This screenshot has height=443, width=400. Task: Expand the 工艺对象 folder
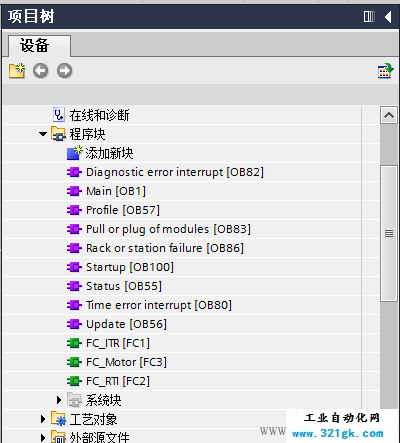tap(43, 419)
